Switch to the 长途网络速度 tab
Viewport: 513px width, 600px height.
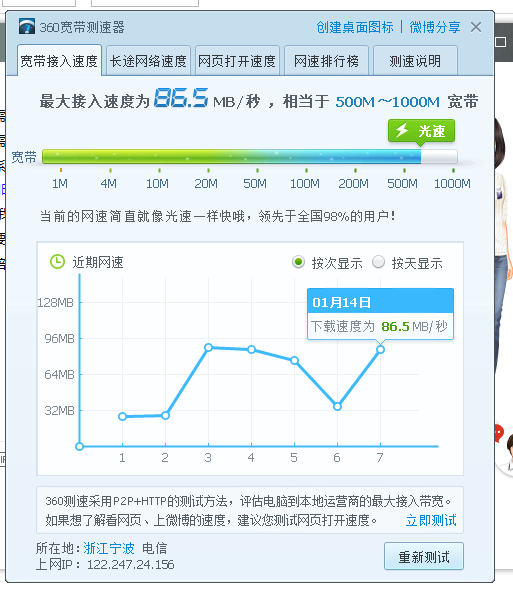pyautogui.click(x=148, y=61)
